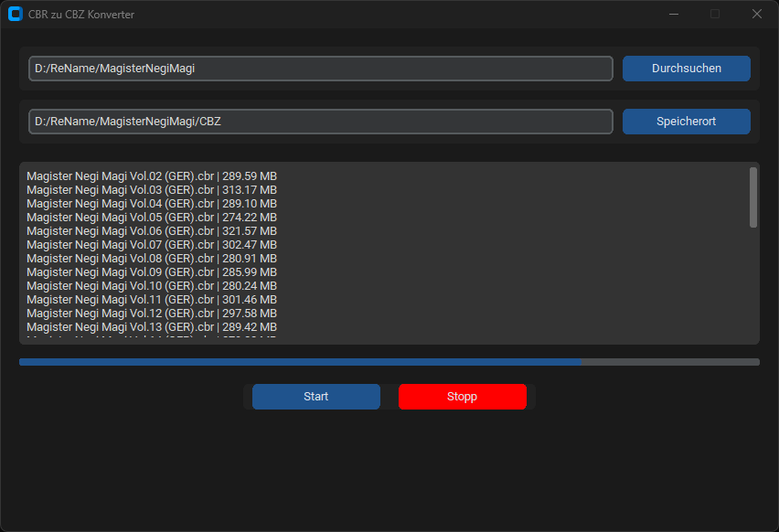Click the Durchsuchen button
Image resolution: width=779 pixels, height=532 pixels.
point(686,69)
